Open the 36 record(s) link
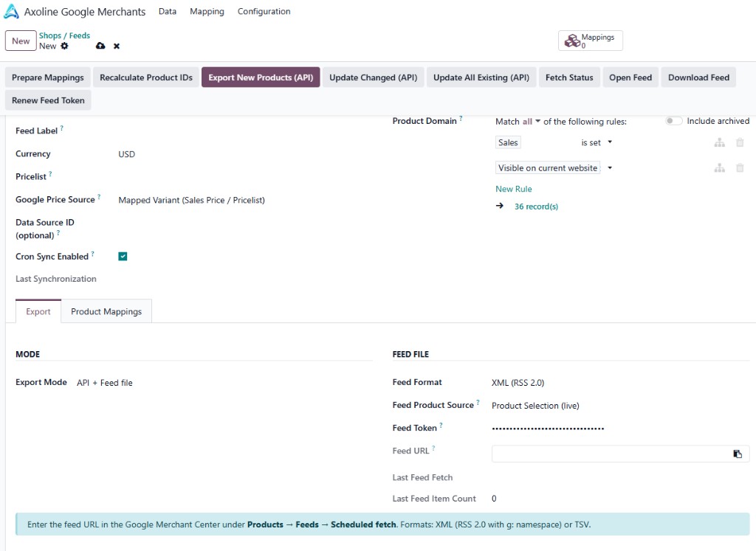Image resolution: width=756 pixels, height=551 pixels. [x=536, y=206]
